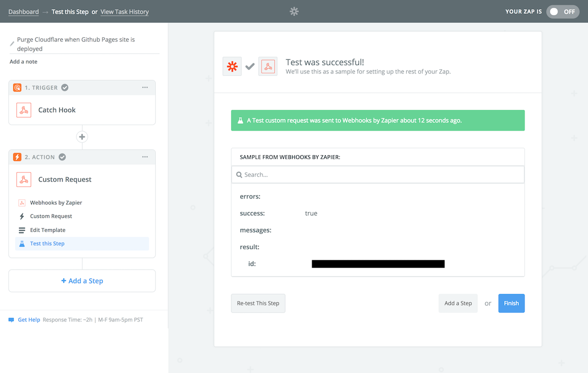Viewport: 588px width, 373px height.
Task: Click the gray checkmark in test header
Action: point(250,67)
